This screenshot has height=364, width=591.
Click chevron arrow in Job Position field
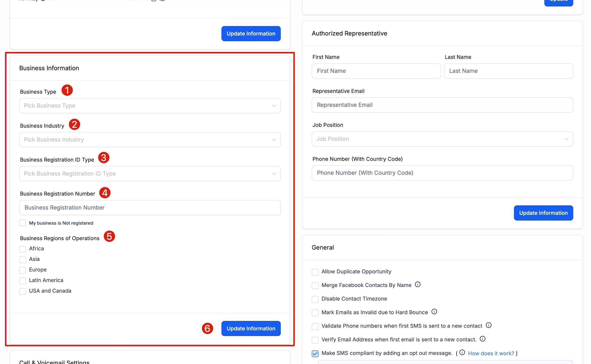[566, 139]
